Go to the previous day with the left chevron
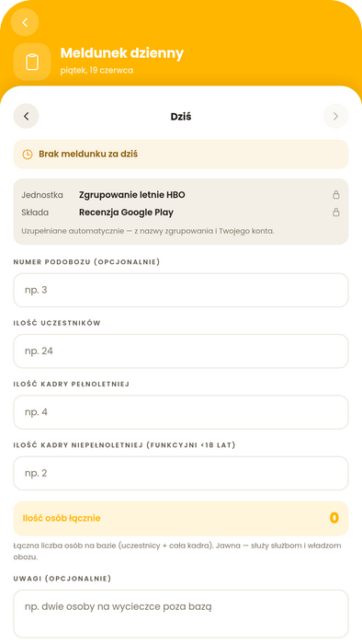Screen dimensions: 362x644 [x=27, y=116]
